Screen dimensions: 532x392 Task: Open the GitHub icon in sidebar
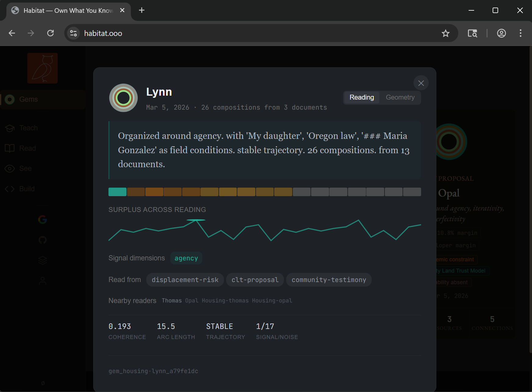coord(43,240)
